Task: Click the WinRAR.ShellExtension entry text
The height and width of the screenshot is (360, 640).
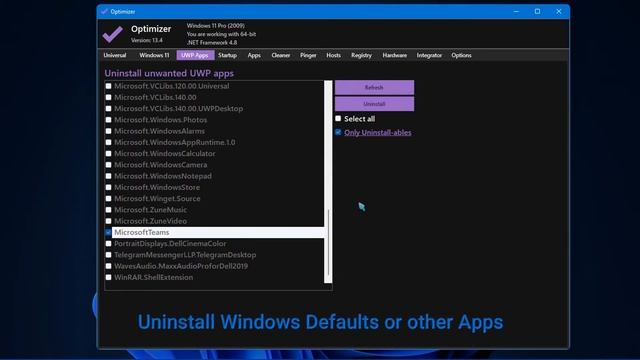Action: (153, 277)
